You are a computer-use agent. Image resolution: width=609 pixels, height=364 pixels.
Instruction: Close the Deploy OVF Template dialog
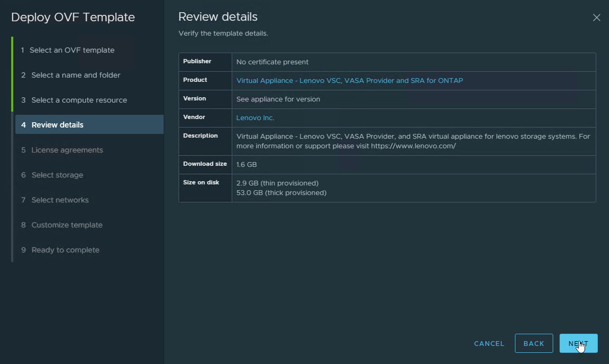596,18
